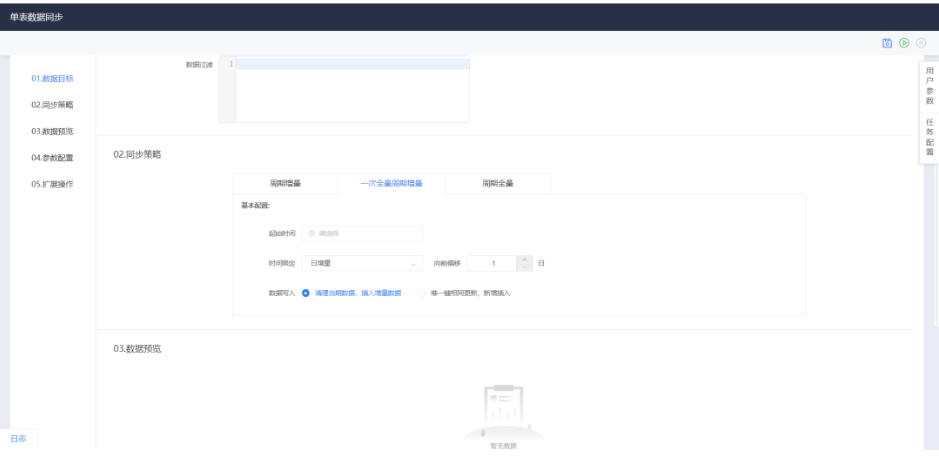Open the 时间限定 日增量 dropdown
Viewport: 939px width, 465px height.
pyautogui.click(x=363, y=263)
